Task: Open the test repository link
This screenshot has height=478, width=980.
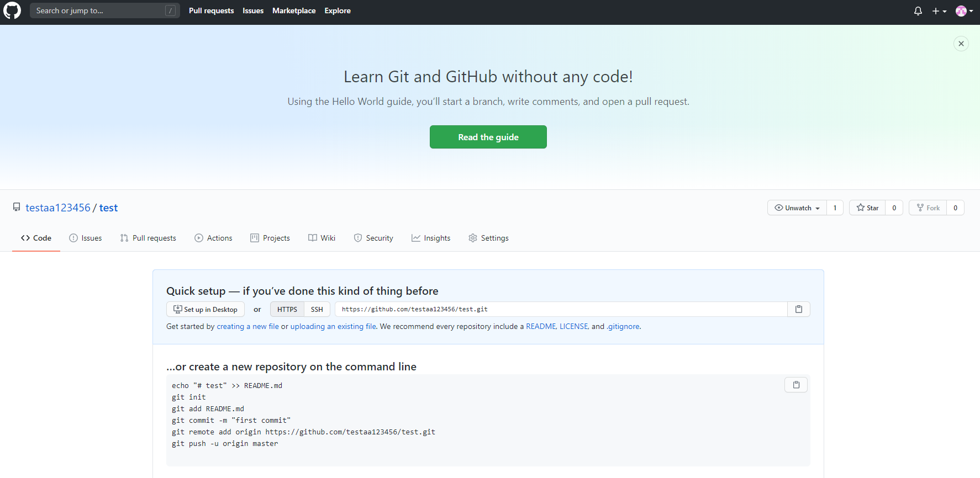Action: click(x=108, y=208)
